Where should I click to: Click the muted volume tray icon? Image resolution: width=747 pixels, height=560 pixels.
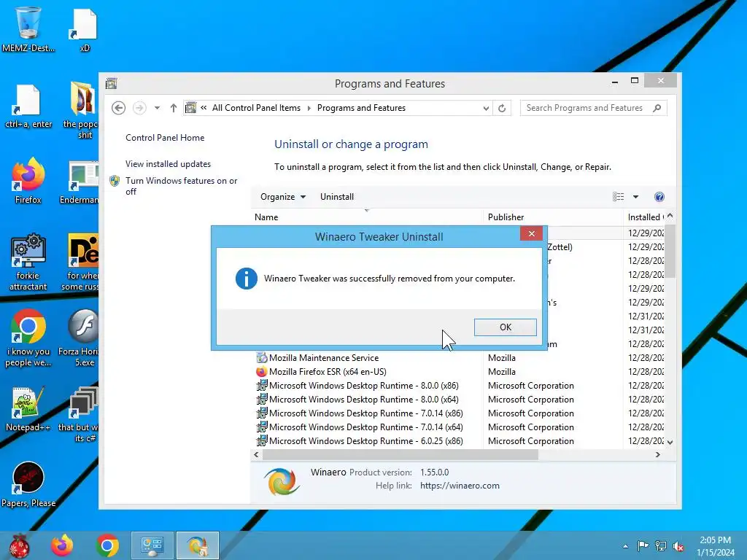678,545
